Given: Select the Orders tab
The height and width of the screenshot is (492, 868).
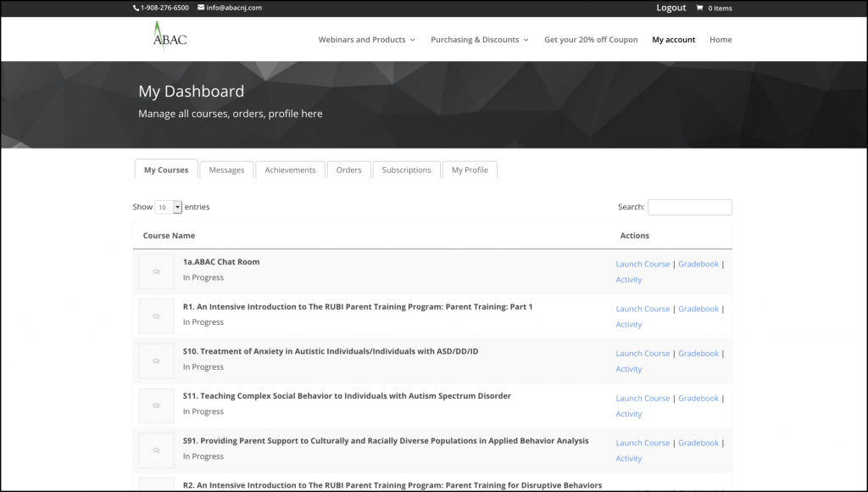Looking at the screenshot, I should (x=348, y=170).
